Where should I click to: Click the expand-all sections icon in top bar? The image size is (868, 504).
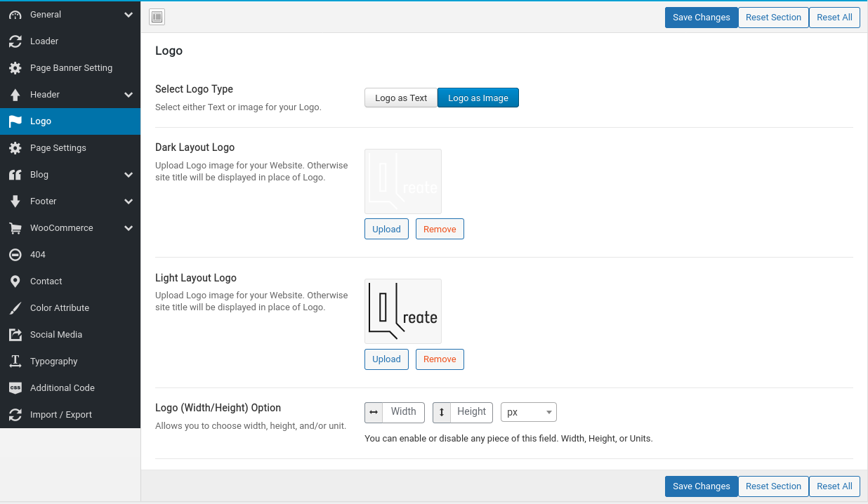click(157, 17)
